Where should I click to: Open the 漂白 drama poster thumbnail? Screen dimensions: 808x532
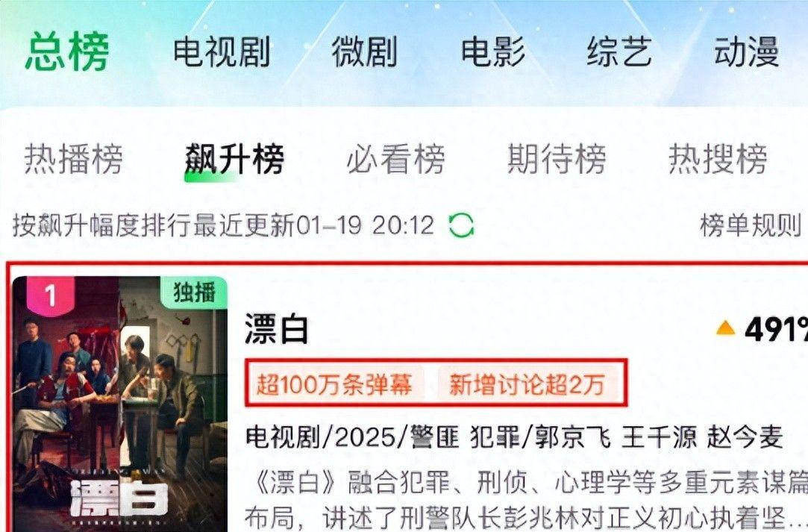pyautogui.click(x=119, y=404)
